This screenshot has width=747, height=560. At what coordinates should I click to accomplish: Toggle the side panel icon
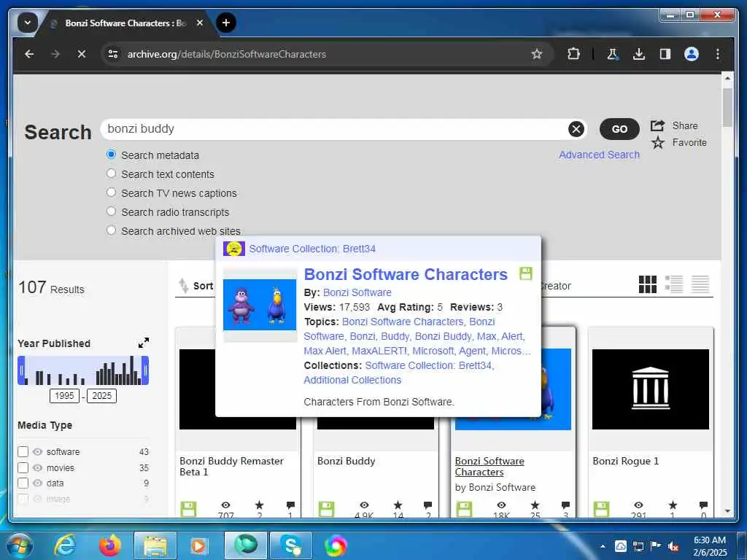click(x=665, y=54)
